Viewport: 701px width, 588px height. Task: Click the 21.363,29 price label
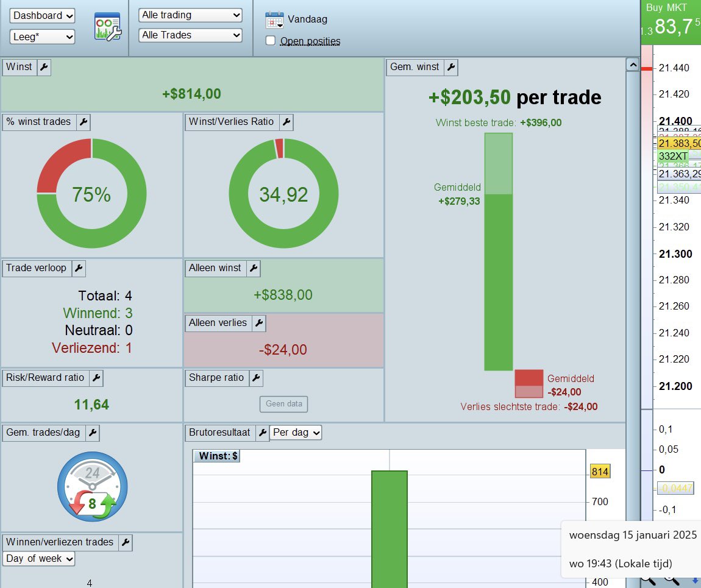click(x=679, y=174)
